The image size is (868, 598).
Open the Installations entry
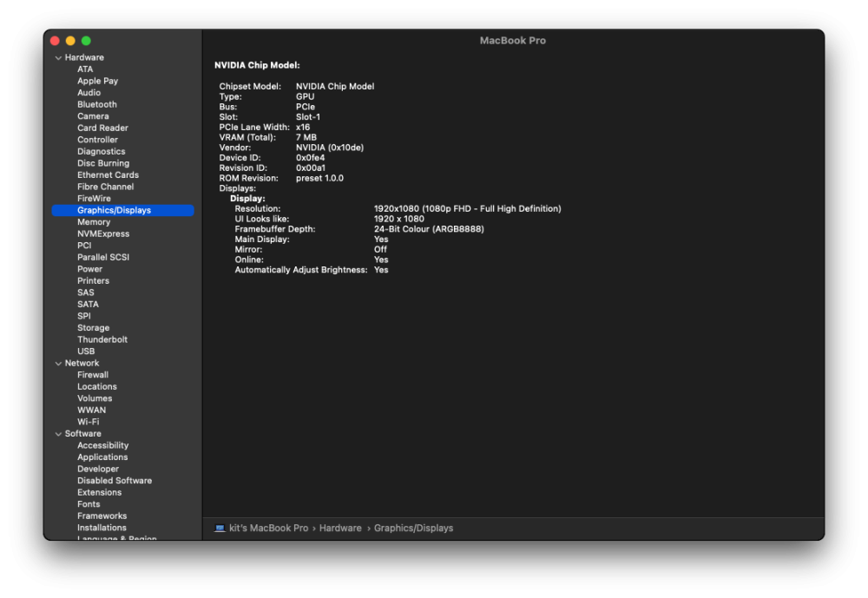coord(102,528)
